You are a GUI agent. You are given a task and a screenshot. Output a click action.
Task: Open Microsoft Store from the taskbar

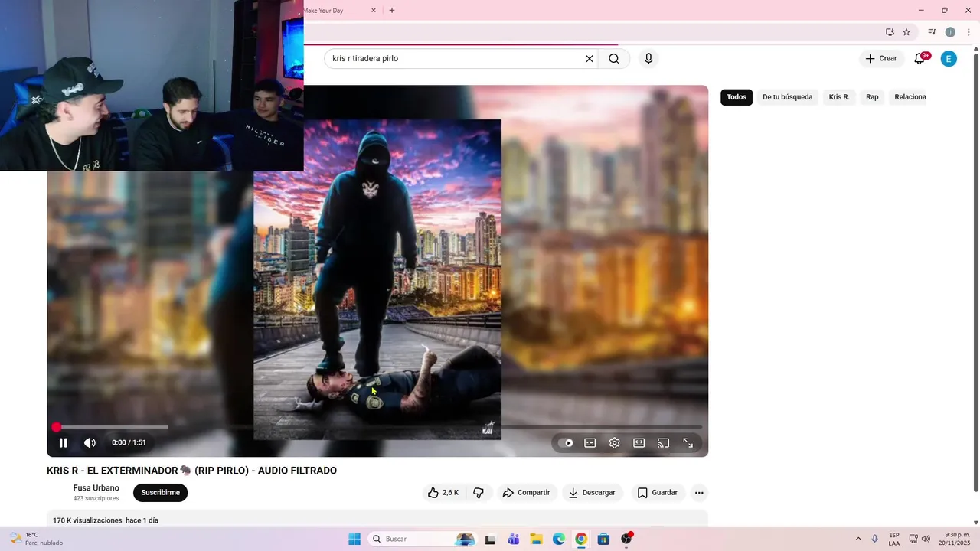tap(603, 539)
